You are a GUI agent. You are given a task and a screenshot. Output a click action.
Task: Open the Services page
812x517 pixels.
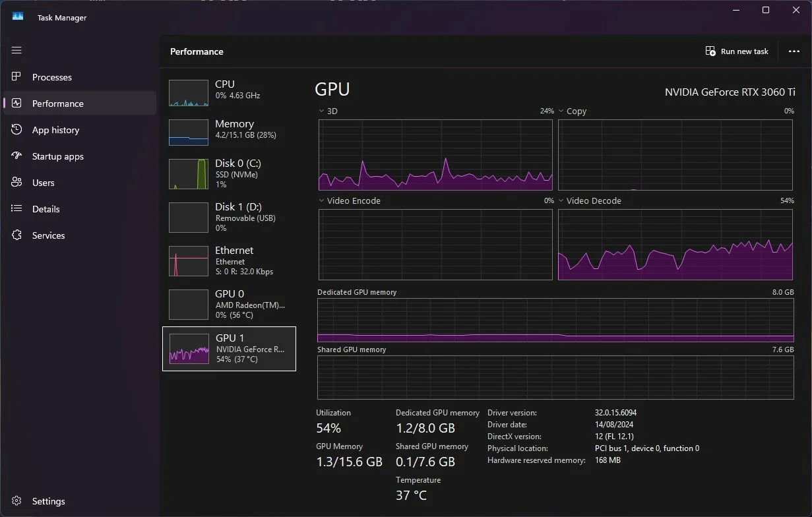pos(16,235)
